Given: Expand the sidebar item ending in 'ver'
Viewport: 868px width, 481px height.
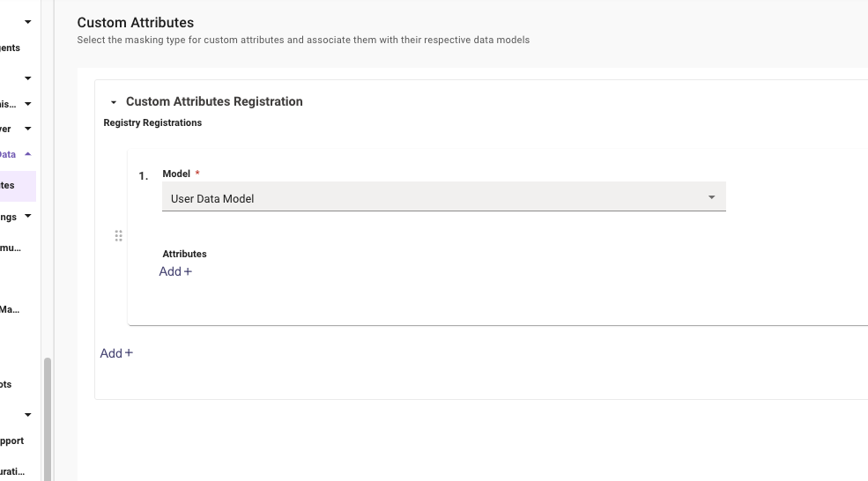Looking at the screenshot, I should pyautogui.click(x=27, y=129).
